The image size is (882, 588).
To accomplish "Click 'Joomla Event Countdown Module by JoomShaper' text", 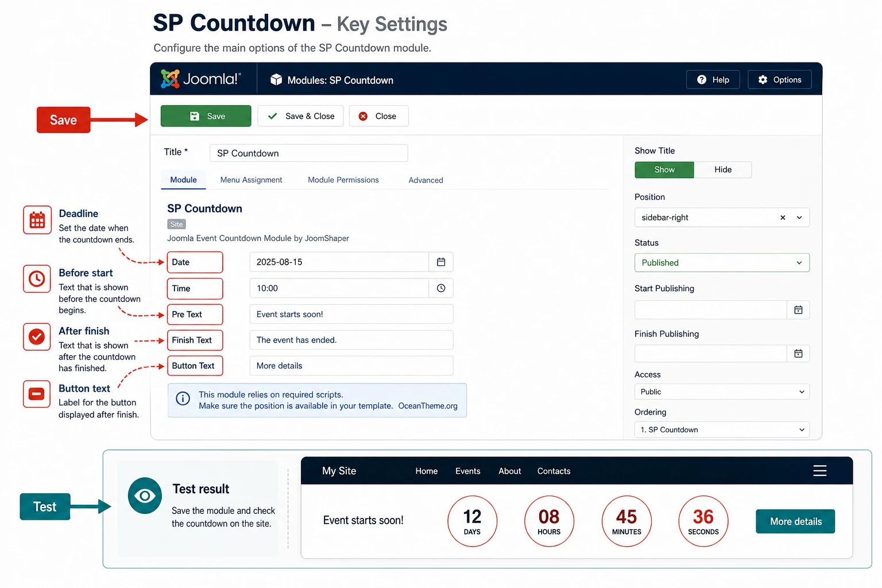I will coord(258,238).
